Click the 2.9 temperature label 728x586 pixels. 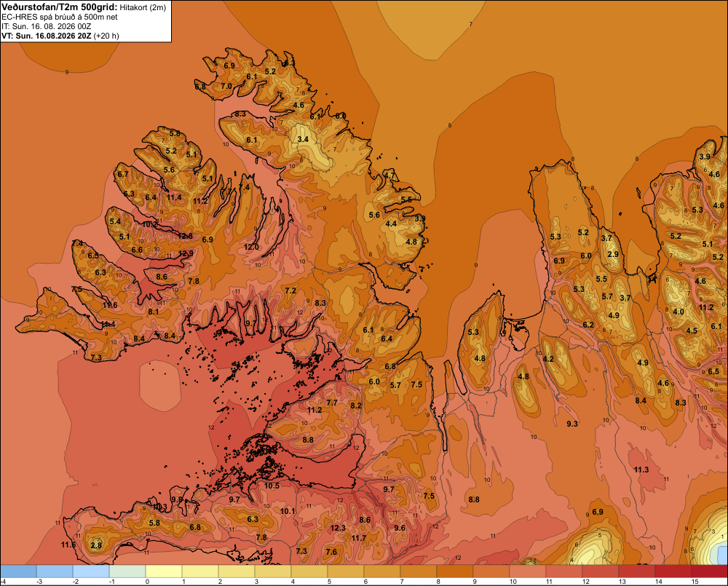[613, 255]
